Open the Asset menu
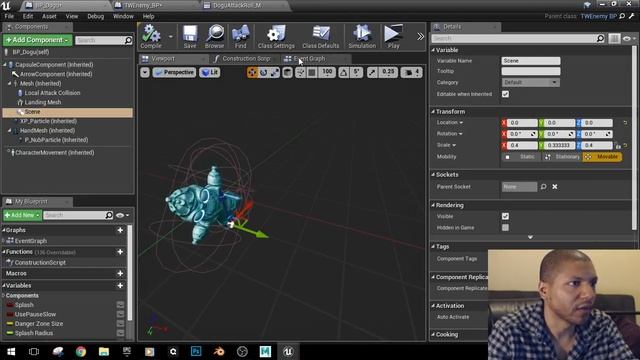The height and width of the screenshot is (360, 640). click(49, 16)
